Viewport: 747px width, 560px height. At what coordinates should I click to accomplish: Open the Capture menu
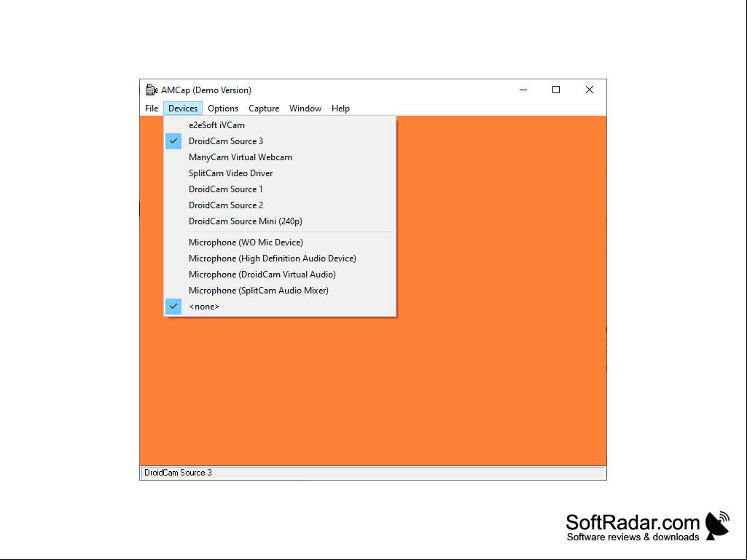tap(264, 109)
